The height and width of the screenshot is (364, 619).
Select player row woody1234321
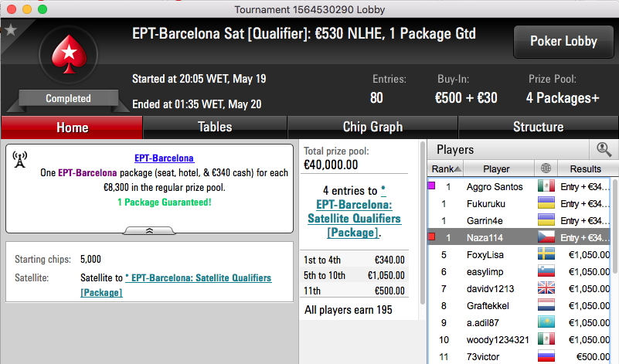[x=519, y=339]
